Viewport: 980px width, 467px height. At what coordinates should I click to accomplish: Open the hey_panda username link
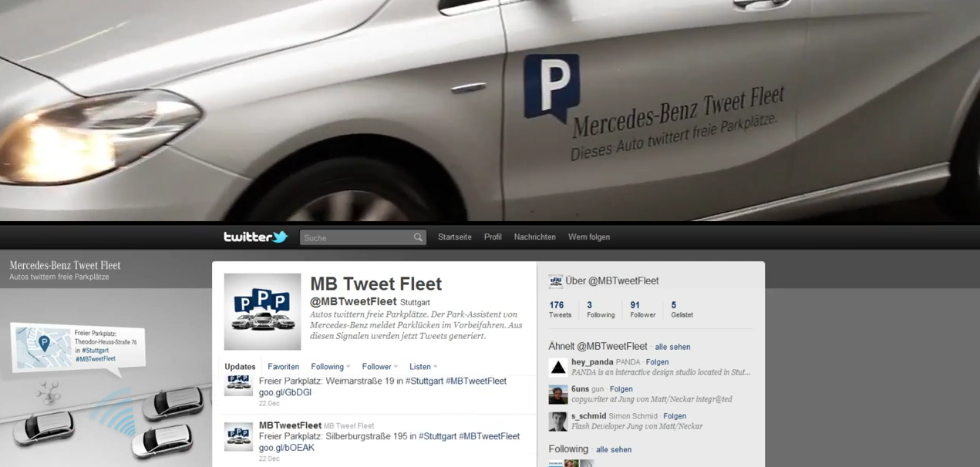coord(592,362)
